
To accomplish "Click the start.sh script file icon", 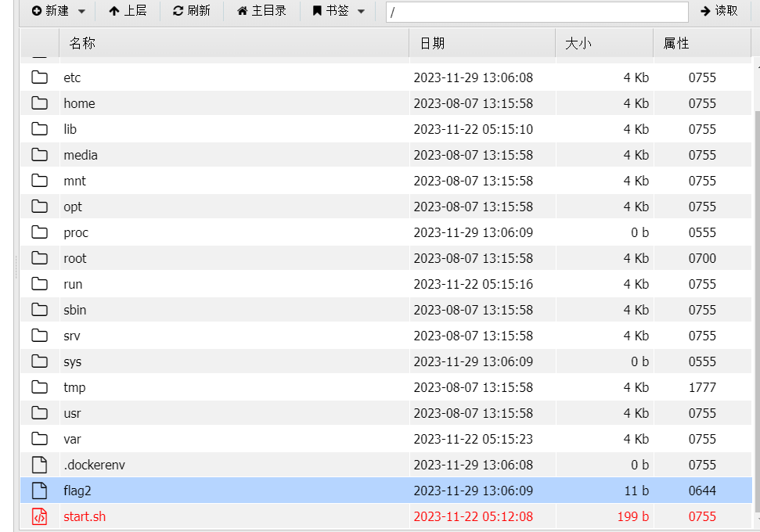I will [39, 516].
